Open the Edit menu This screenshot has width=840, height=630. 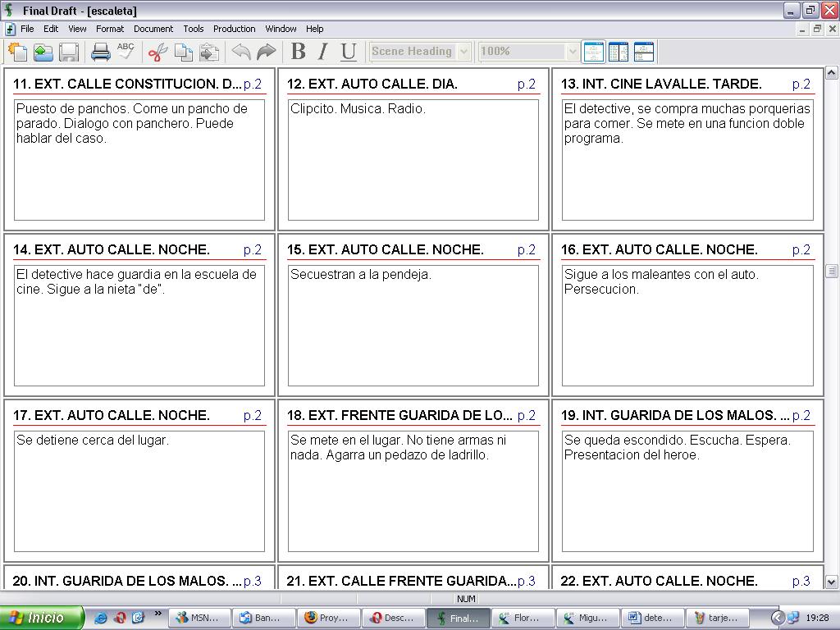tap(51, 29)
